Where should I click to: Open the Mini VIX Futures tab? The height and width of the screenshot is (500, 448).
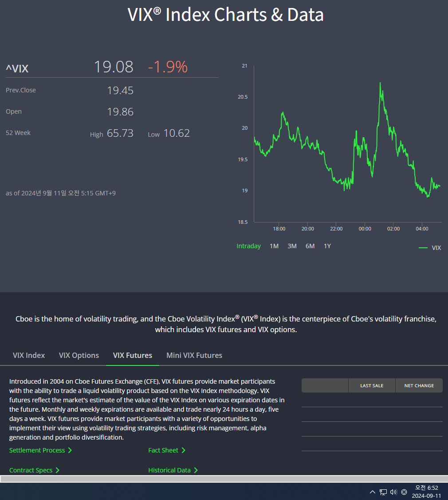[194, 355]
